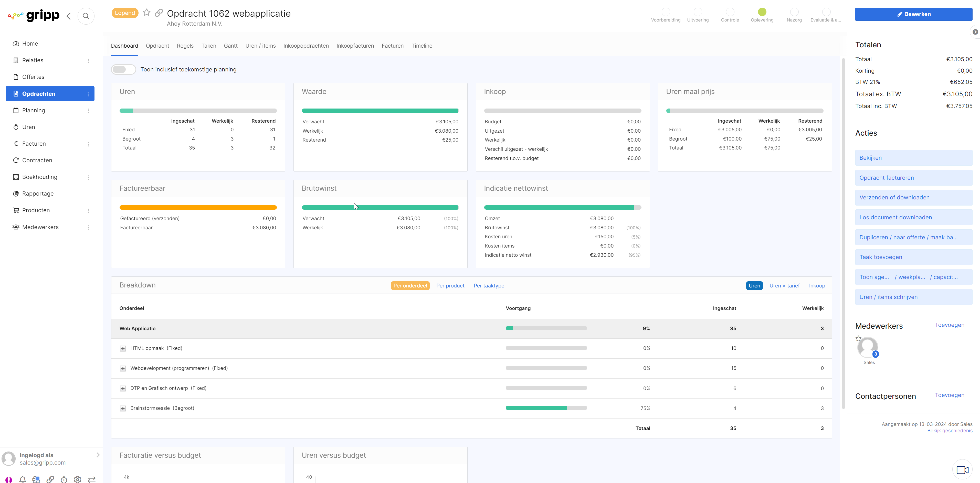The width and height of the screenshot is (980, 483).
Task: Open the gift icon with blue dot
Action: pyautogui.click(x=36, y=479)
